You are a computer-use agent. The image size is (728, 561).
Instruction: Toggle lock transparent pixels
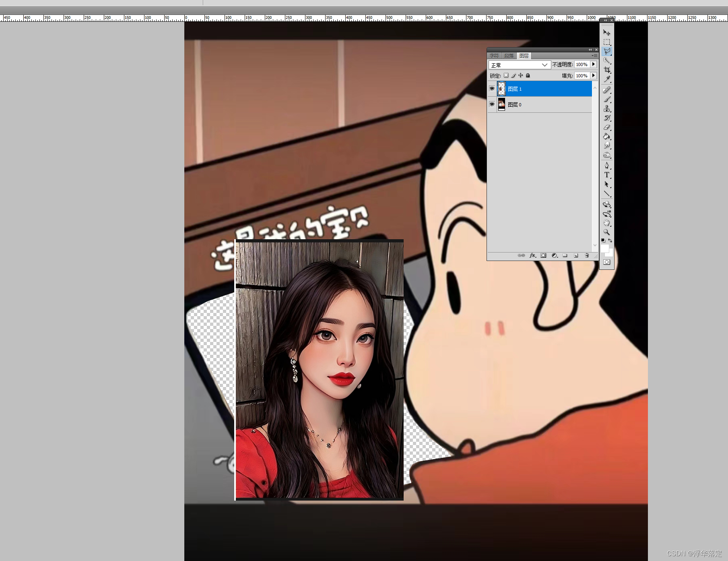pos(506,75)
